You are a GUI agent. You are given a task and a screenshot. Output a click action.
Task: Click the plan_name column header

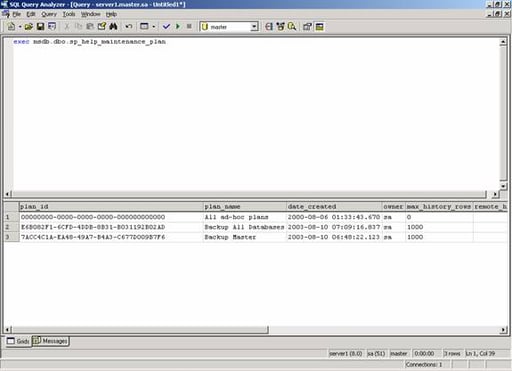(245, 207)
